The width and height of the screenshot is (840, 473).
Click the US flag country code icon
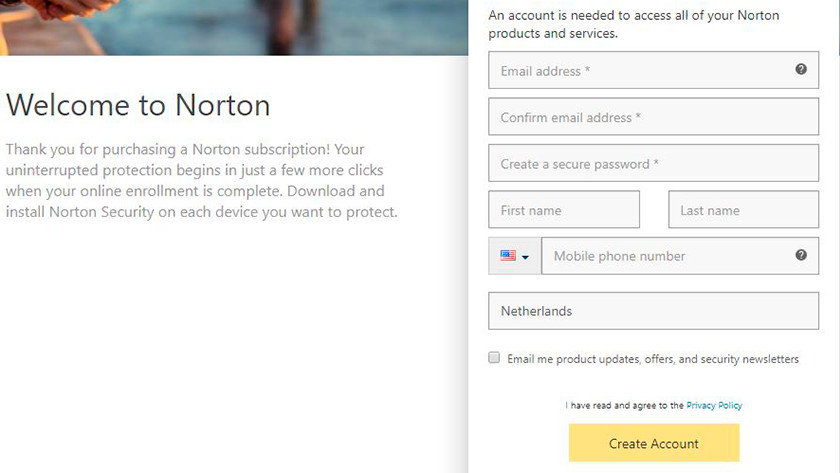[508, 256]
